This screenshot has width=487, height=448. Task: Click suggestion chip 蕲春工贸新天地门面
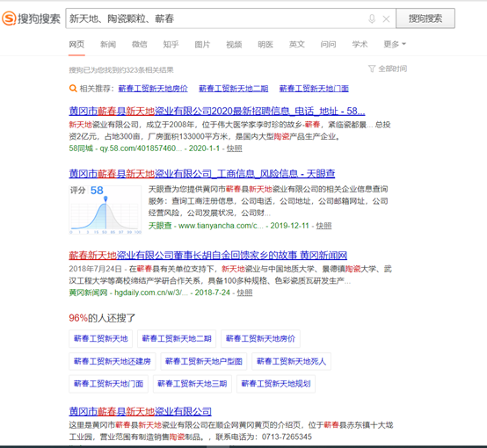click(x=108, y=384)
